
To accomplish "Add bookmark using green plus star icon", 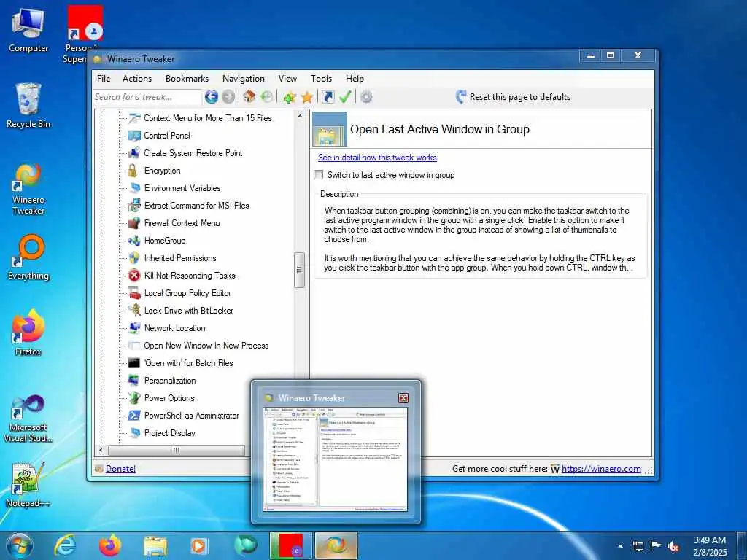I will [x=289, y=97].
